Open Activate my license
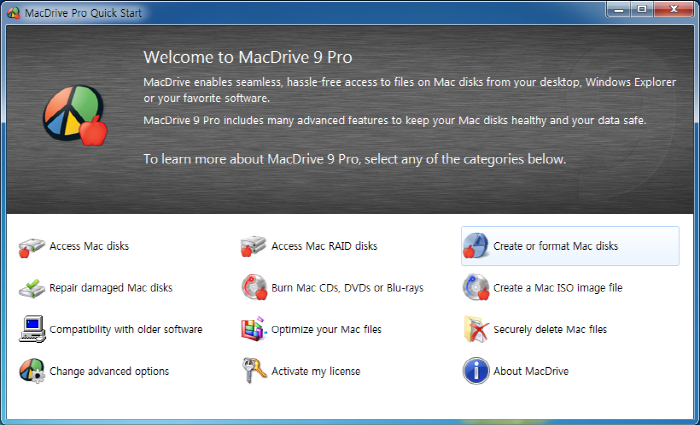 point(316,371)
